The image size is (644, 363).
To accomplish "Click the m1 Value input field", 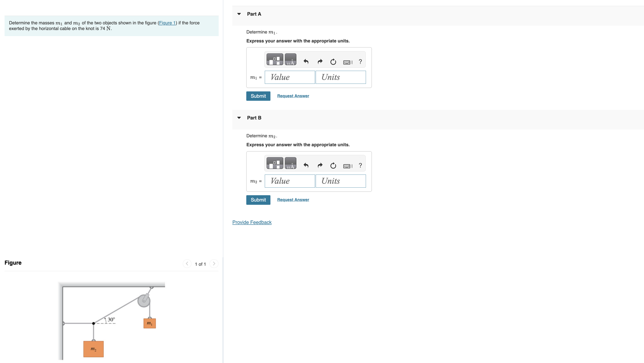I will [x=290, y=77].
